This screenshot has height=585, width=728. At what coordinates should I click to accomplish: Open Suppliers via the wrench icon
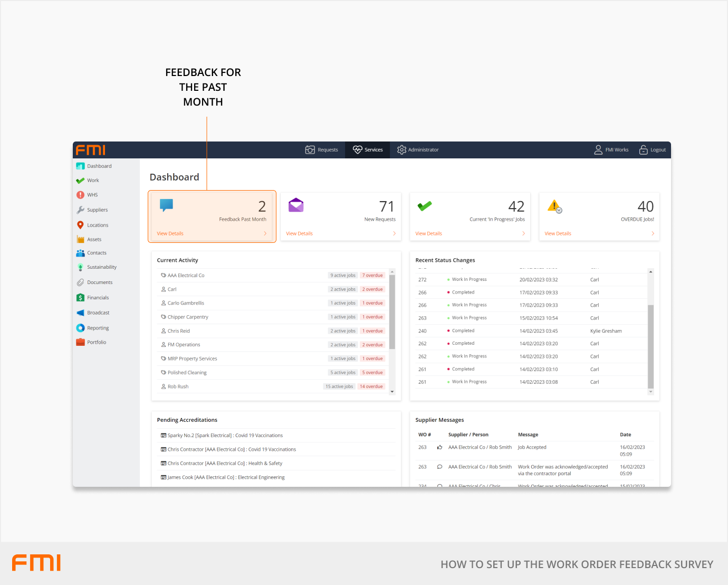[80, 210]
